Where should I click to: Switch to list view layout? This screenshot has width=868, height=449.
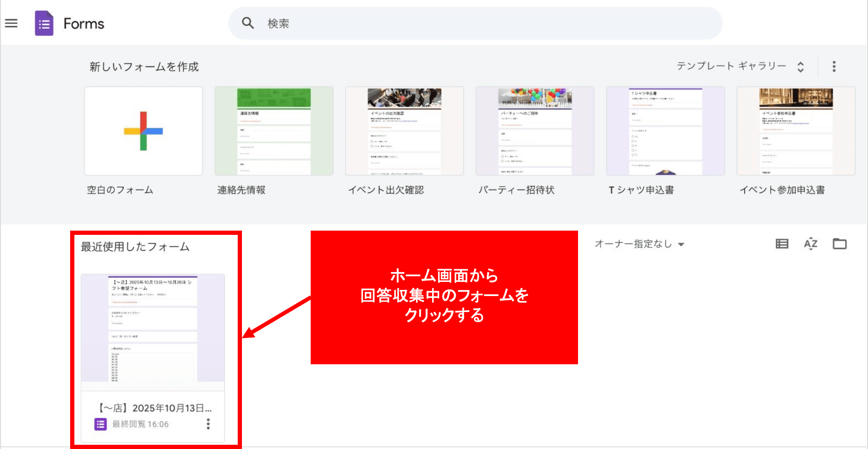coord(781,244)
